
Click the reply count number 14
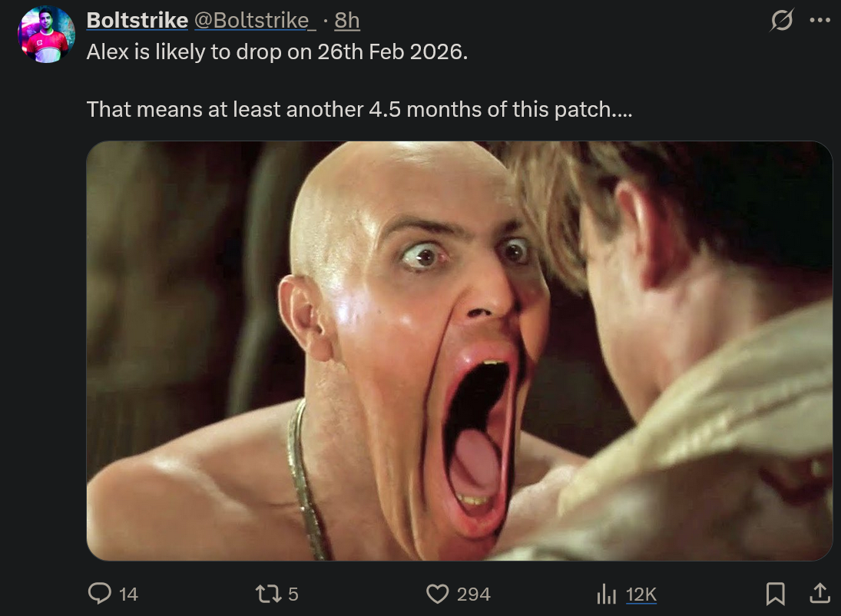(x=129, y=594)
